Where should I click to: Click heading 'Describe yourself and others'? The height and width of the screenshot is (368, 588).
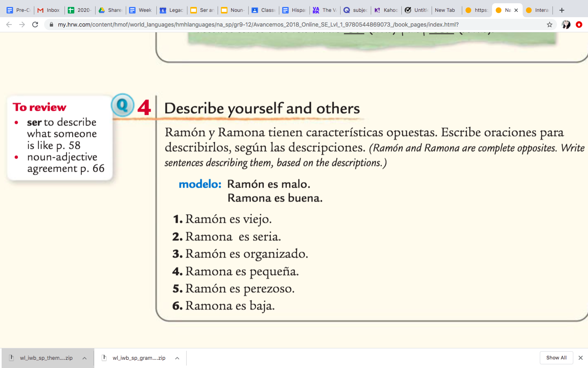coord(262,108)
